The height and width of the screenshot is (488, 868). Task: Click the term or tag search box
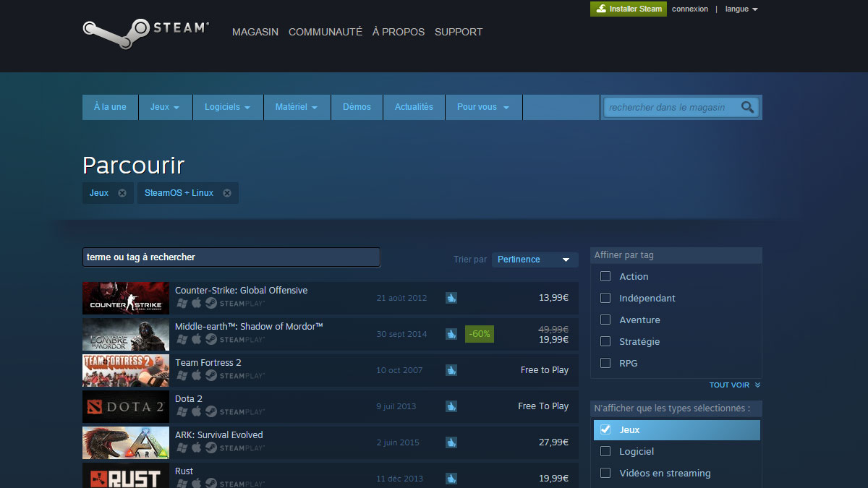click(231, 257)
